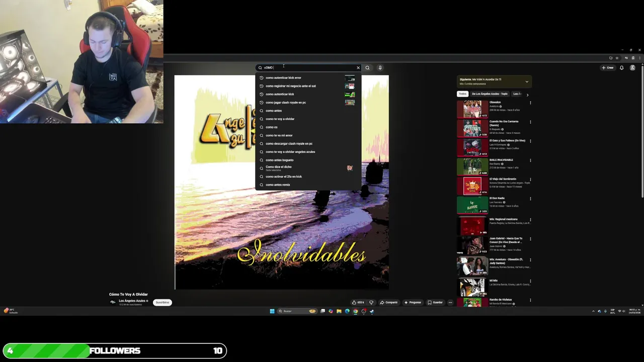Select suggestion 'como autenticar kick error'
Image resolution: width=644 pixels, height=362 pixels.
point(308,78)
